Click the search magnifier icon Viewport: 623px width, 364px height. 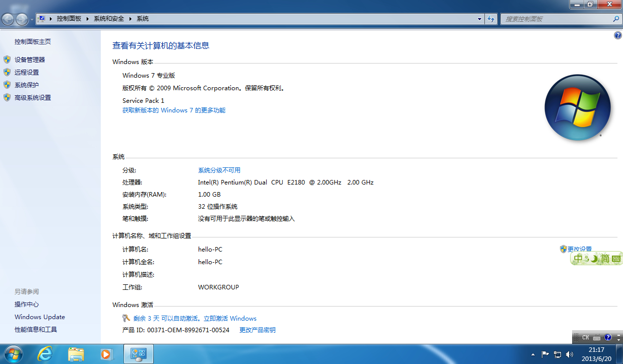616,19
